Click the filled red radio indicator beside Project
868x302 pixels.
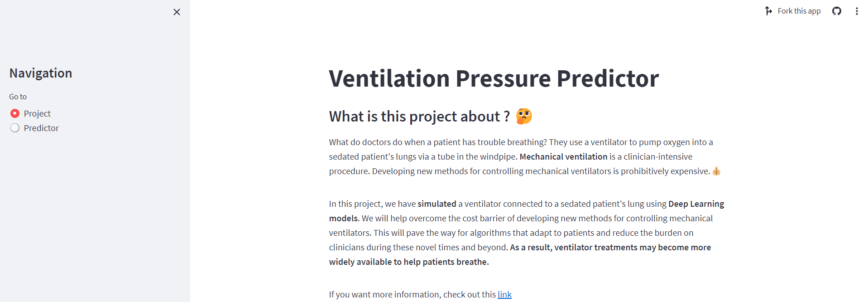click(14, 113)
